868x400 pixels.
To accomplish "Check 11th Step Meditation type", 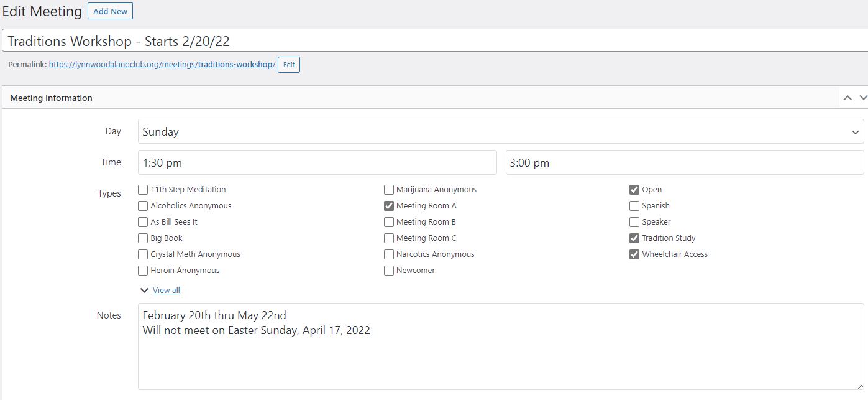I will [x=143, y=190].
